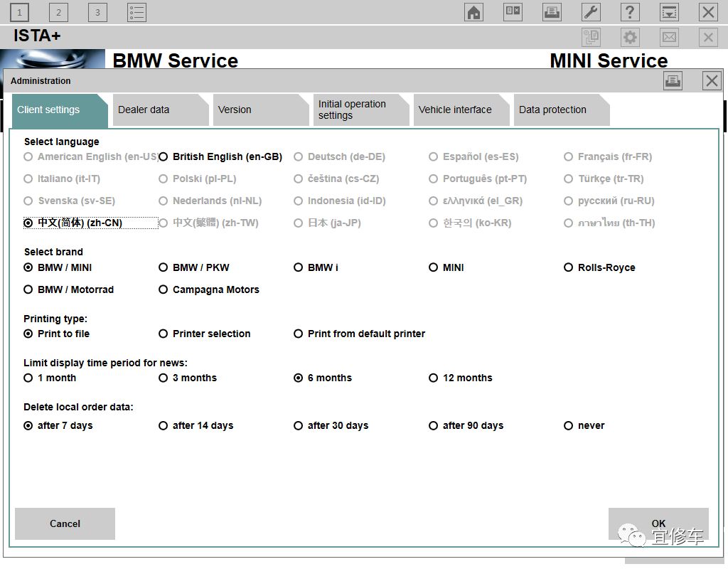The width and height of the screenshot is (728, 569).
Task: Click the numbered tab 2 icon
Action: (58, 13)
